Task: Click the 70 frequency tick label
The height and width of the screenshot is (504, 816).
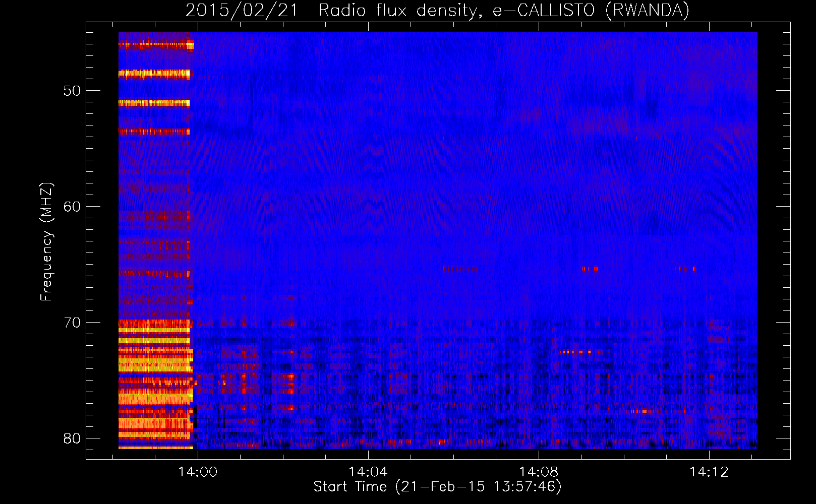Action: tap(72, 323)
